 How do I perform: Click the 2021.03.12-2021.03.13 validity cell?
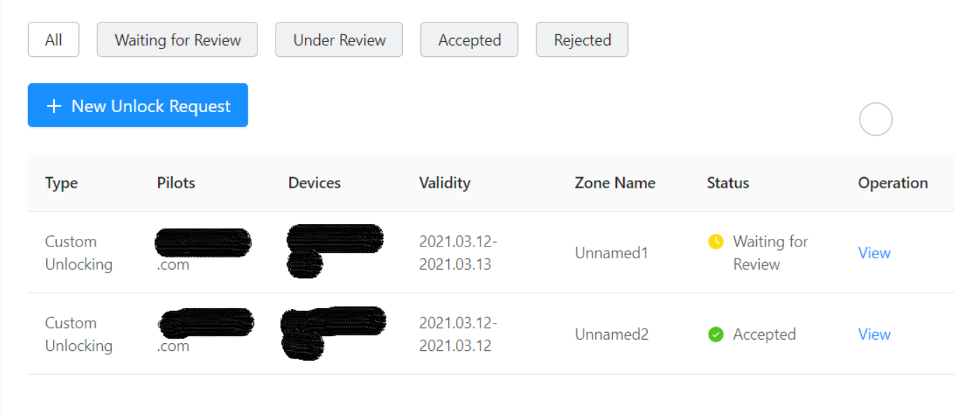click(x=458, y=253)
